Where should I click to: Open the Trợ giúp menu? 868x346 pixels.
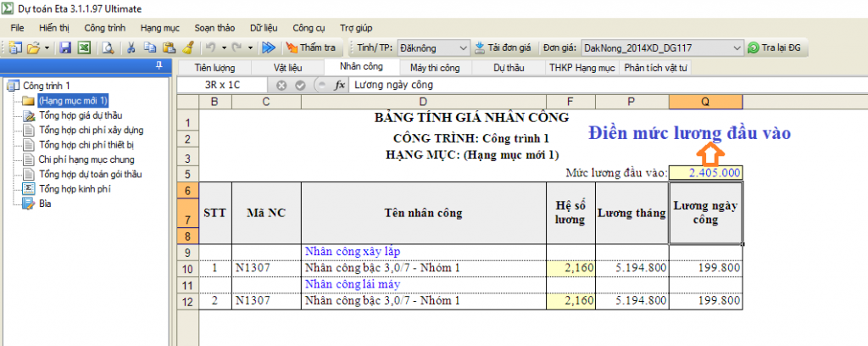[x=356, y=28]
